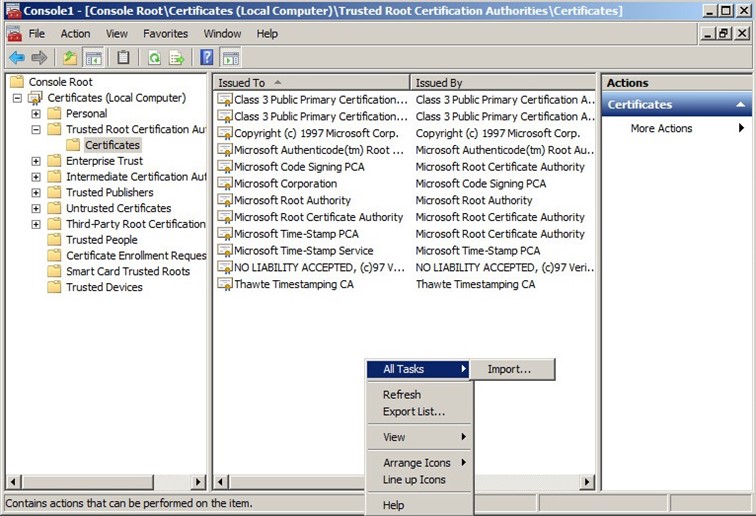The height and width of the screenshot is (516, 756).
Task: Choose Import... from All Tasks submenu
Action: (513, 369)
